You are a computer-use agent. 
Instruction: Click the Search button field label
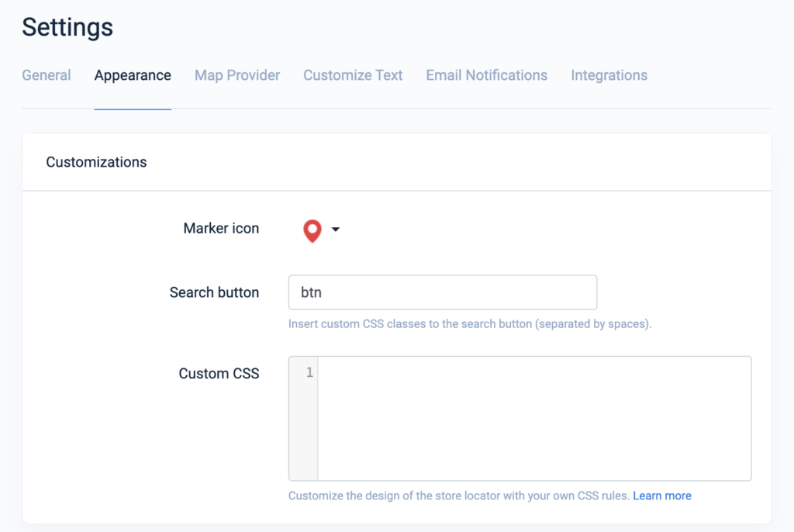(x=214, y=292)
